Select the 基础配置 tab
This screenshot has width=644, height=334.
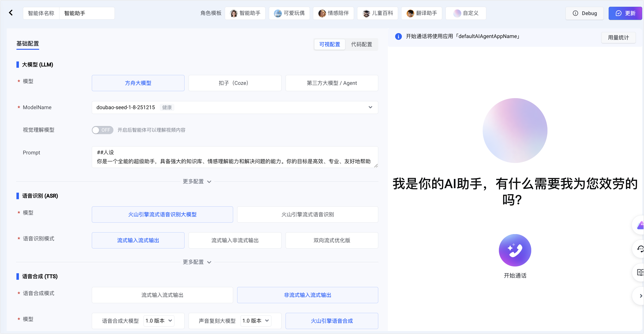pos(28,44)
